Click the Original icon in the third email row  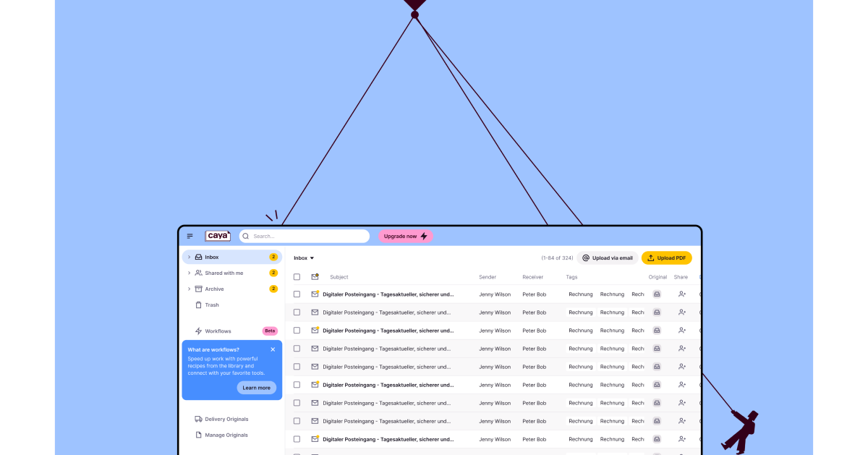pyautogui.click(x=657, y=331)
